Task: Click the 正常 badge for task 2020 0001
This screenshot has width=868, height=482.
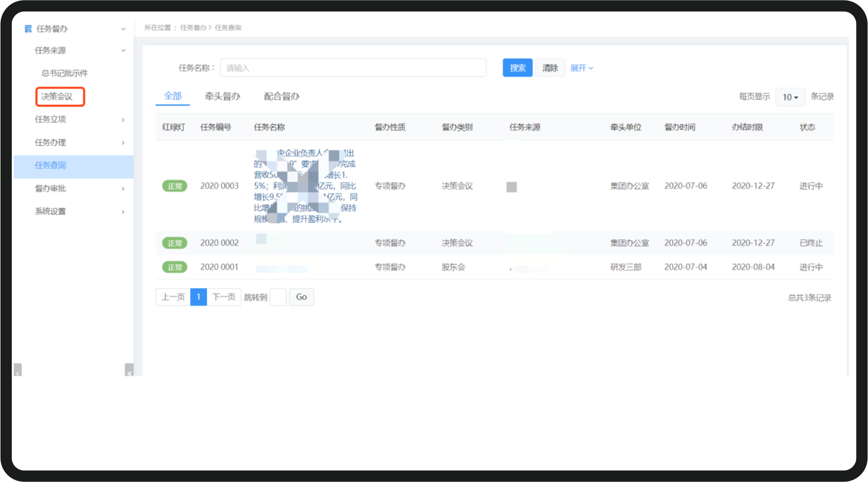Action: 175,267
